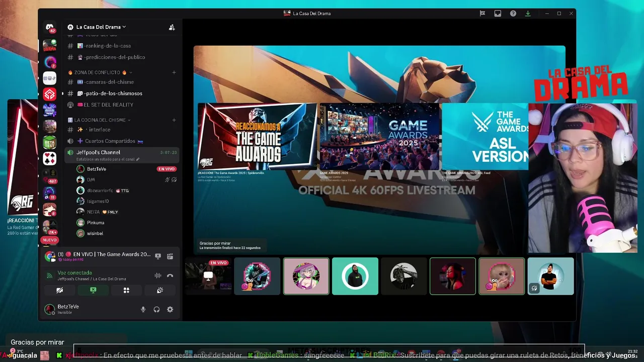Screen dimensions: 644x362
Task: Open the Discord inbox icon in the title bar
Action: tap(498, 14)
